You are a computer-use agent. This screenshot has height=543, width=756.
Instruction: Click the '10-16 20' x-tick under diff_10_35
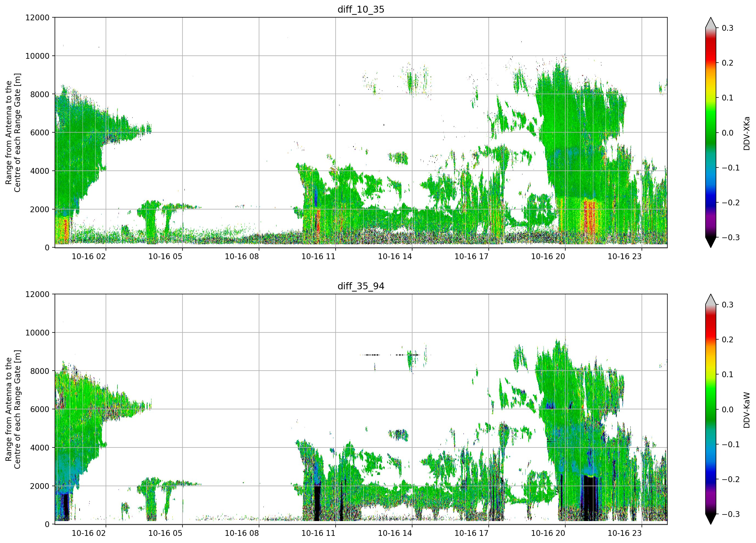click(548, 256)
